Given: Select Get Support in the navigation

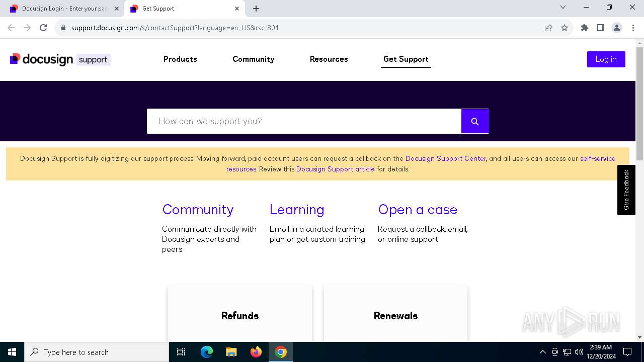Looking at the screenshot, I should point(406,59).
